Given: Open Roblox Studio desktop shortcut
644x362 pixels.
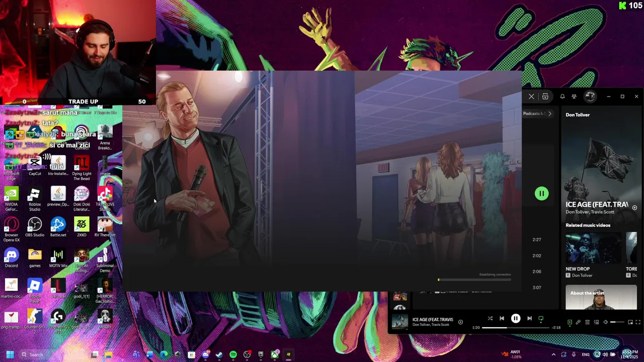Looking at the screenshot, I should coord(35,199).
